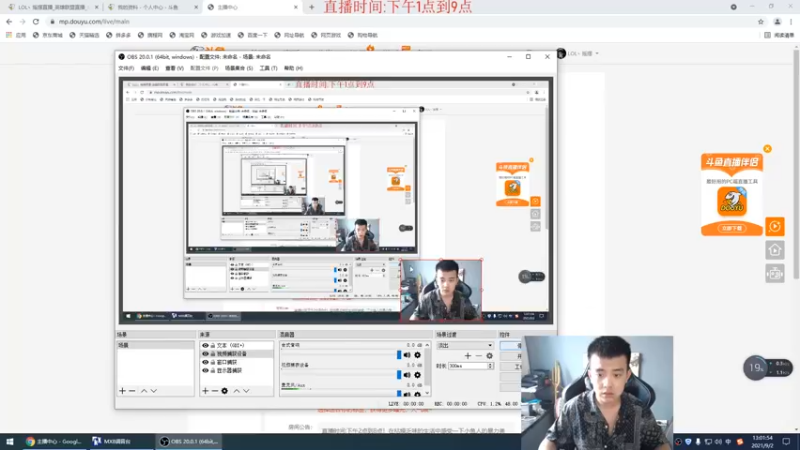Move scene down in the scenes list
This screenshot has width=800, height=450.
coord(154,391)
